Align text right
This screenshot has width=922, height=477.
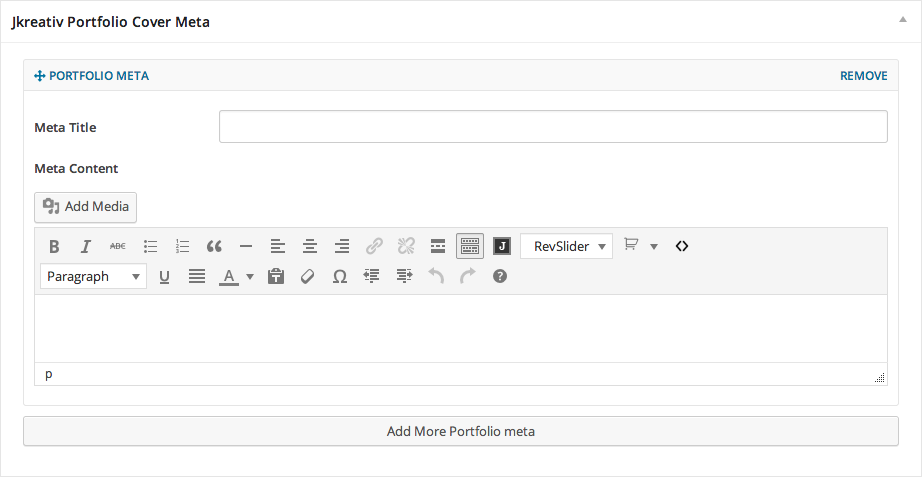click(x=342, y=246)
